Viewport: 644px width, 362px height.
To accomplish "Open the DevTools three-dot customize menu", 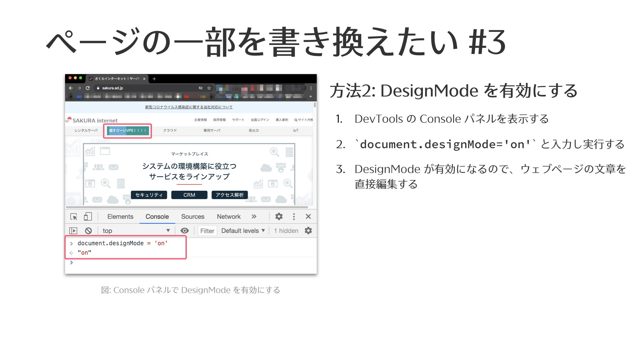I will click(x=294, y=217).
